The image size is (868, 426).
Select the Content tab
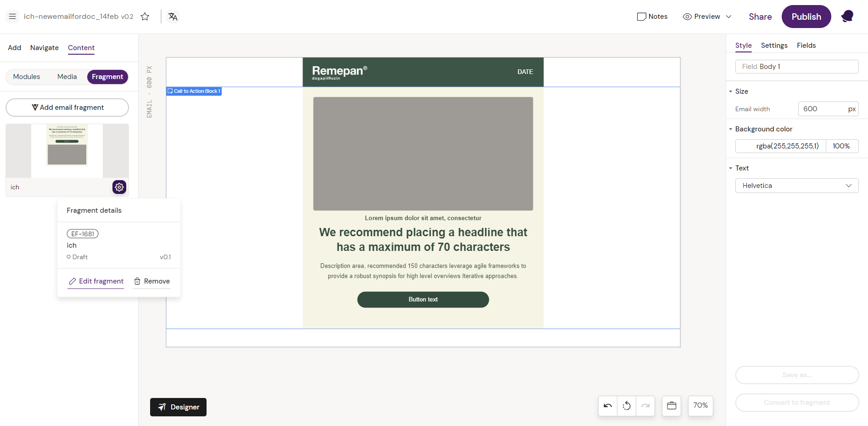(x=81, y=48)
